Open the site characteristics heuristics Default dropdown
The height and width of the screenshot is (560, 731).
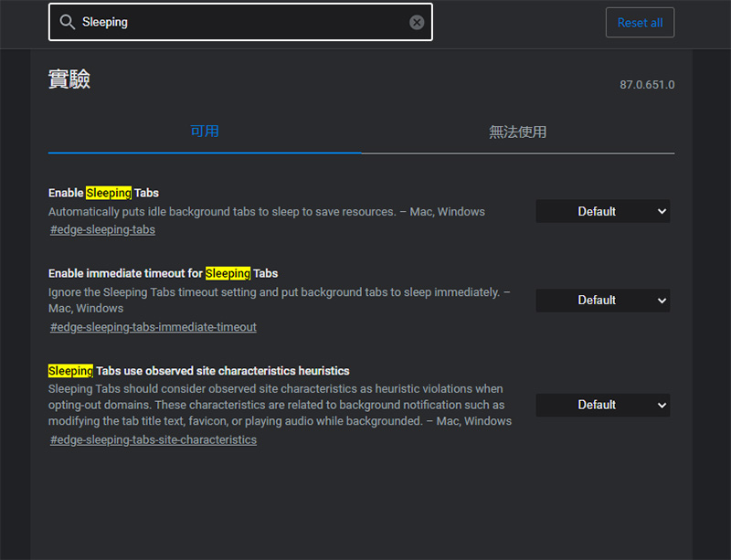(x=602, y=405)
